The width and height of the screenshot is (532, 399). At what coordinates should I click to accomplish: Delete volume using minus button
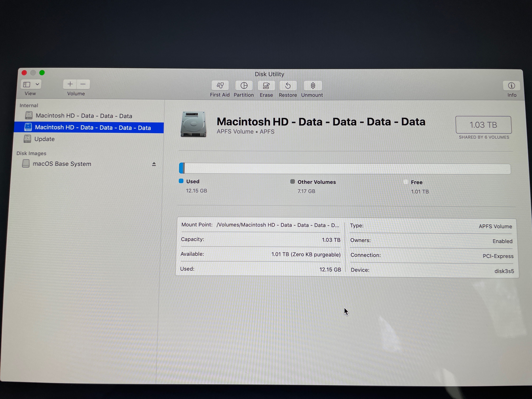pos(83,84)
